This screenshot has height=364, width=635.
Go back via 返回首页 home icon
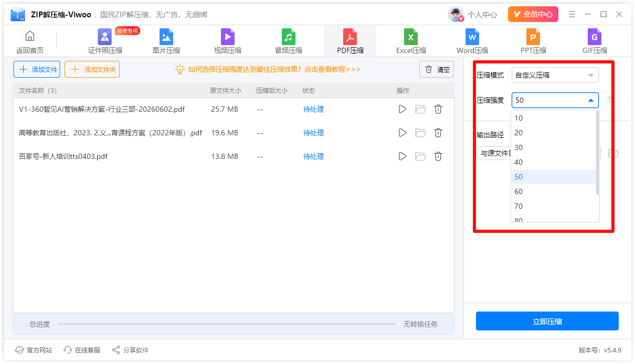(x=30, y=41)
